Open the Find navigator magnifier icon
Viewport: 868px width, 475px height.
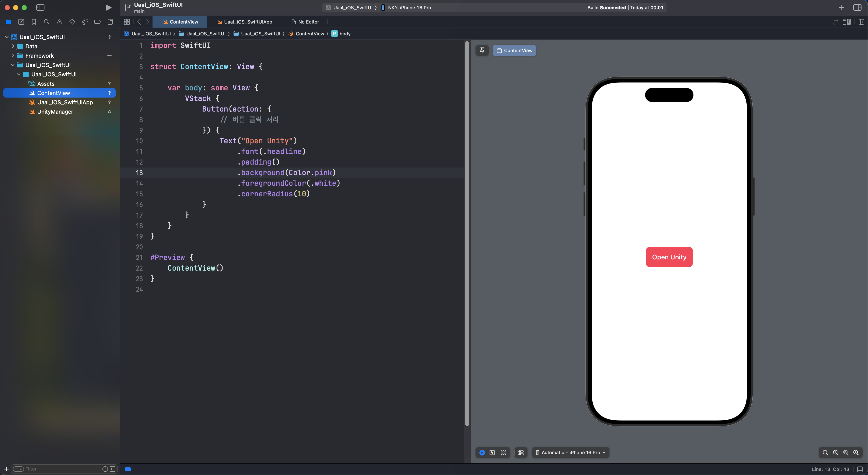coord(46,22)
